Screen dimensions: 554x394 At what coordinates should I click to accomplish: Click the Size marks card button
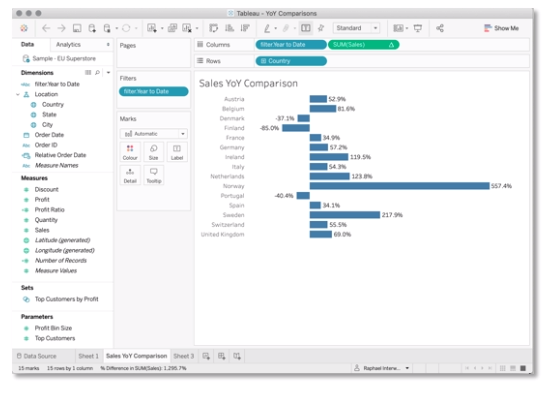pyautogui.click(x=153, y=152)
